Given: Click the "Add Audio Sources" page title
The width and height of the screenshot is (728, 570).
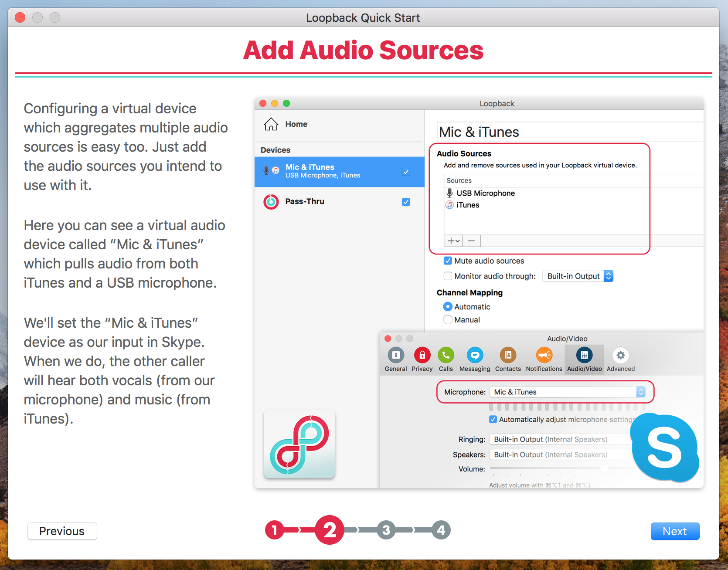Looking at the screenshot, I should (x=363, y=50).
